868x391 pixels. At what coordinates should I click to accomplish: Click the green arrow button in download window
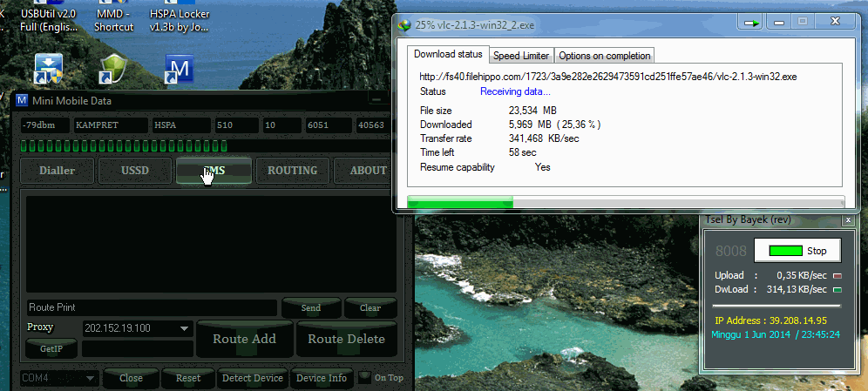click(x=751, y=23)
